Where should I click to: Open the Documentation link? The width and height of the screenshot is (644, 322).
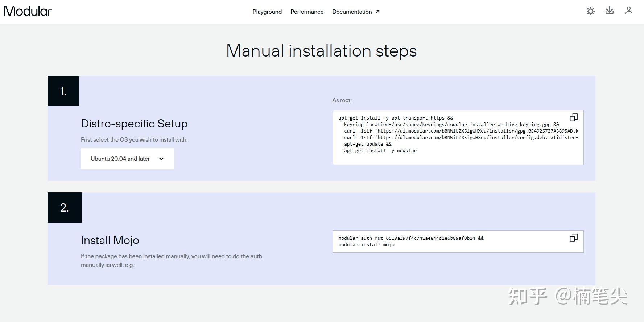point(352,12)
